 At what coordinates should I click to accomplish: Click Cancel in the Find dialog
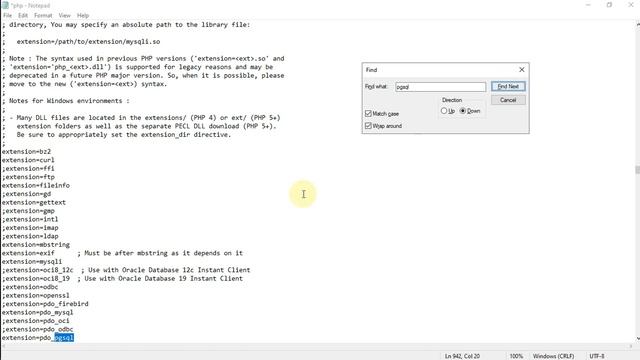click(508, 100)
